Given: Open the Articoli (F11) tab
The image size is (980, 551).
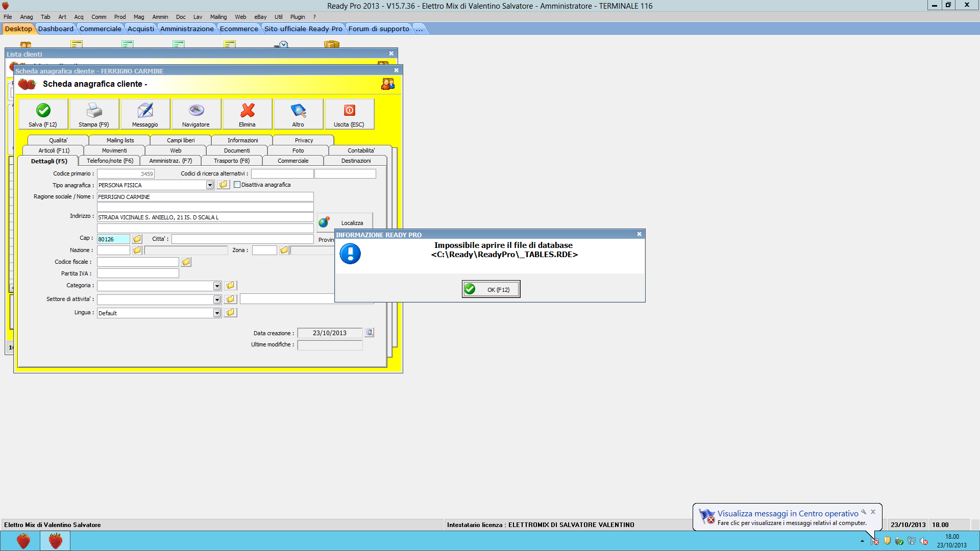Looking at the screenshot, I should pos(54,151).
